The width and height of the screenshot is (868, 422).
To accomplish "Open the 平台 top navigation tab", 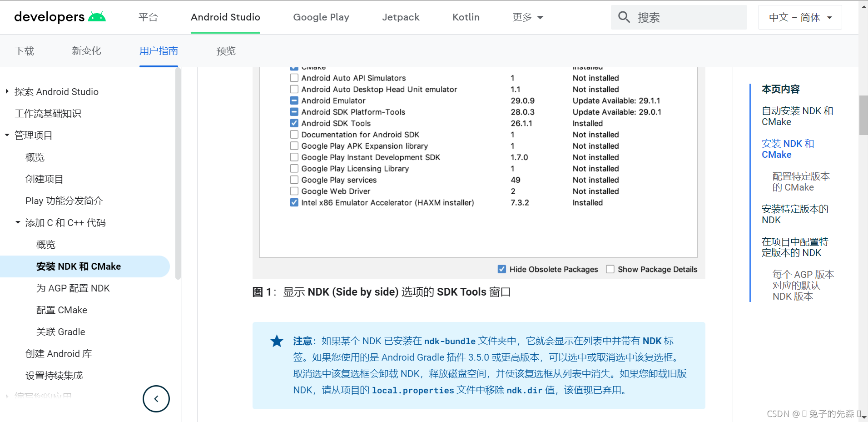I will click(x=149, y=17).
